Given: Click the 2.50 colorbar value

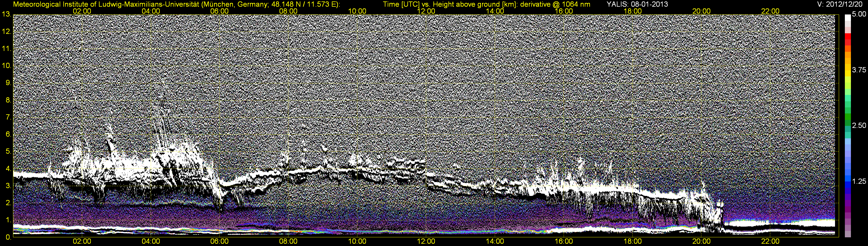Looking at the screenshot, I should pos(859,126).
